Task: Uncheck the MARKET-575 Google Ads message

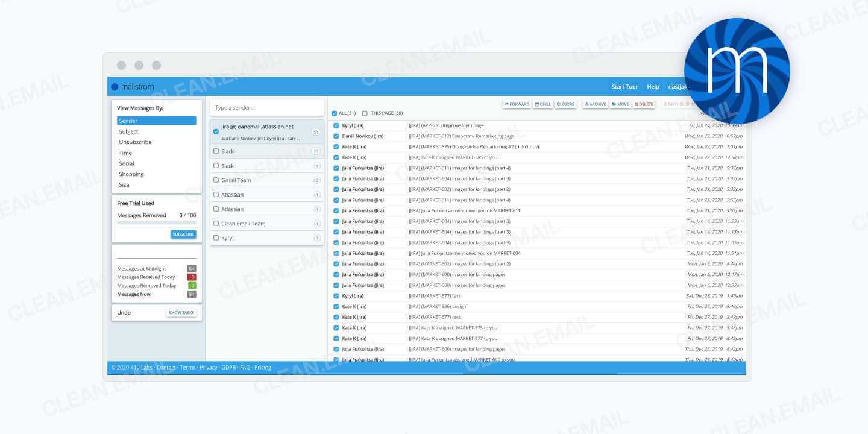Action: 336,146
